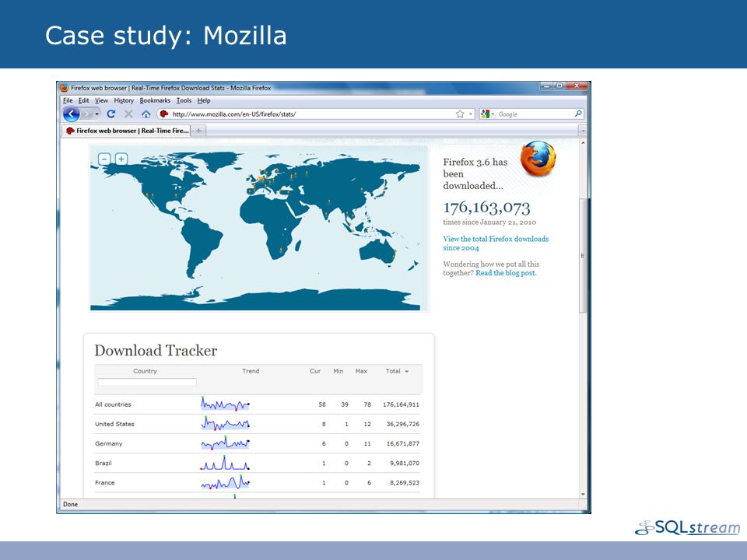The height and width of the screenshot is (560, 747).
Task: Reload the page with the refresh icon
Action: (111, 114)
